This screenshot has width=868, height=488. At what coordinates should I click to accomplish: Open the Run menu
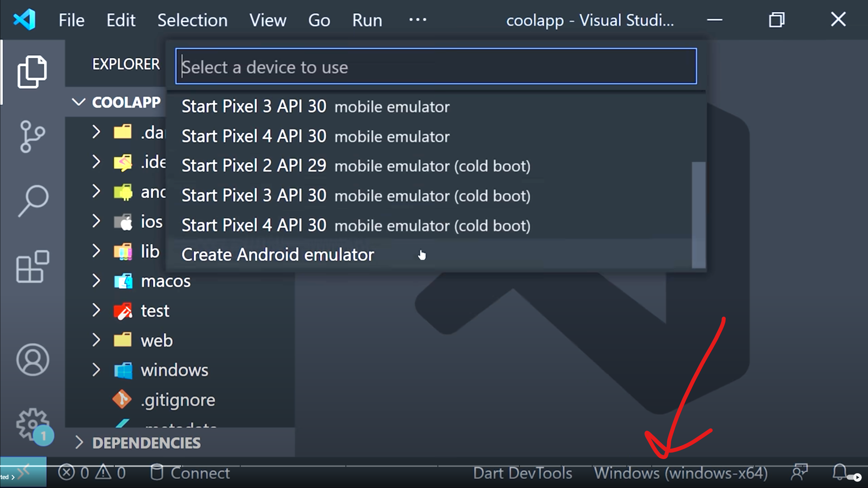367,20
